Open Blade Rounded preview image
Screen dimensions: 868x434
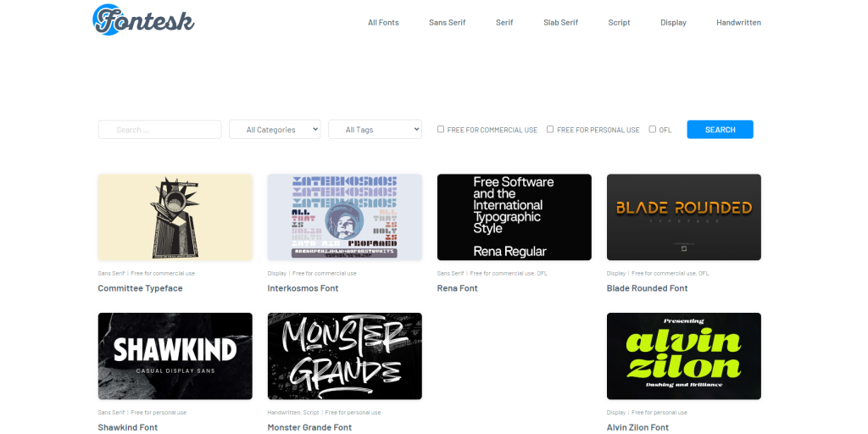click(x=684, y=217)
